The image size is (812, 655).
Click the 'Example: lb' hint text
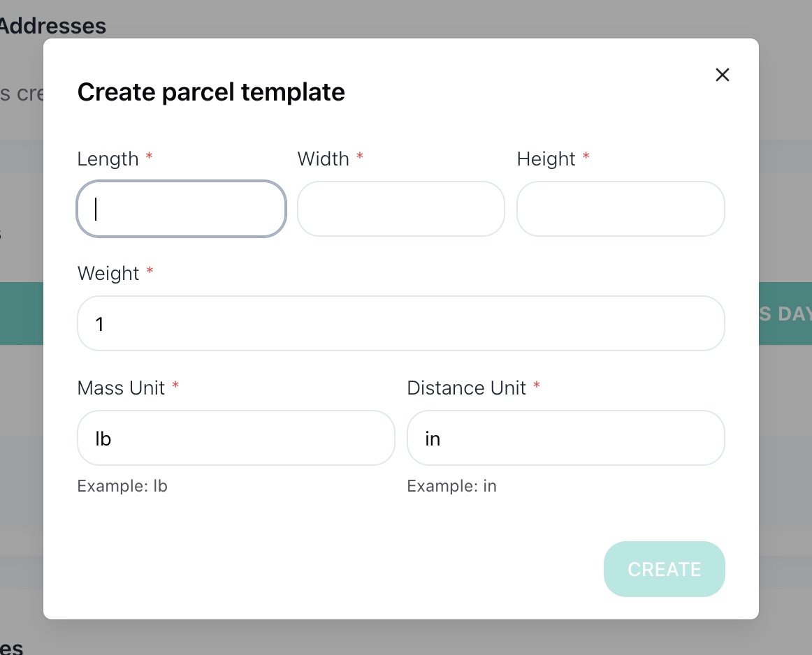[122, 486]
